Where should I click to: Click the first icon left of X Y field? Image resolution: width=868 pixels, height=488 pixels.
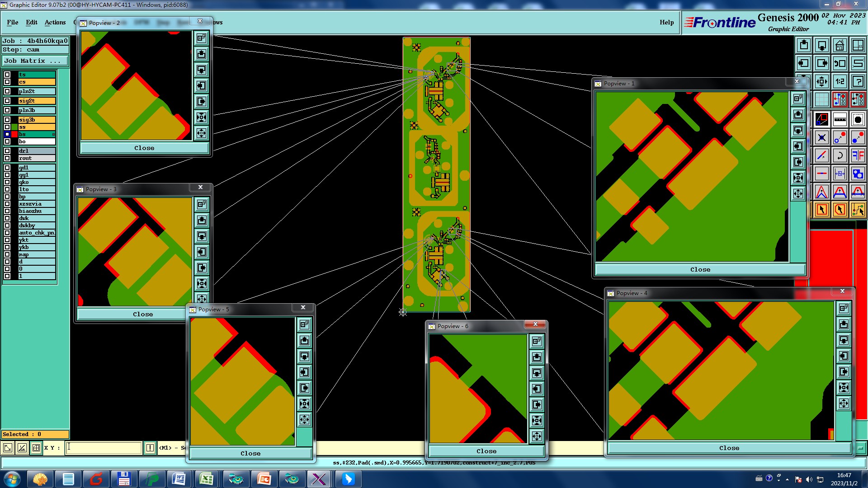click(8, 448)
